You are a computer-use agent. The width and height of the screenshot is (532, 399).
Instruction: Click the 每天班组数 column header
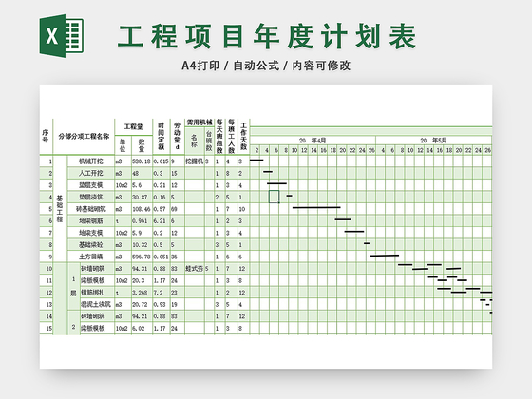pyautogui.click(x=219, y=137)
